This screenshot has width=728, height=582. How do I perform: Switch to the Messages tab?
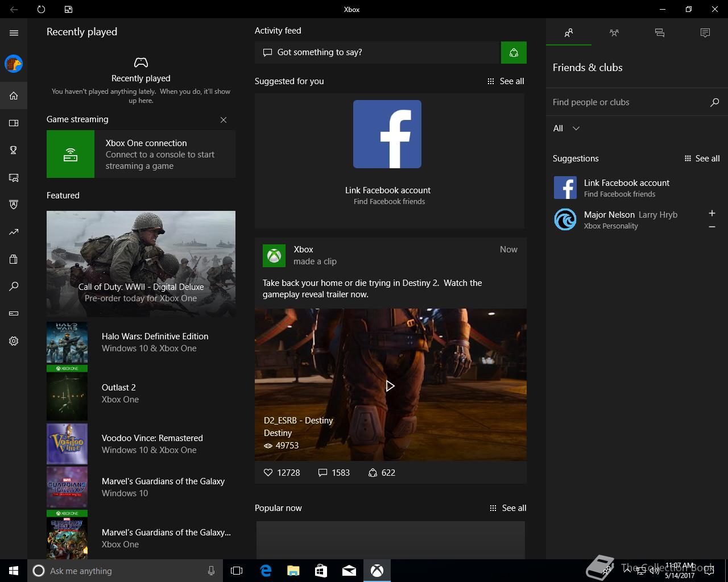[660, 33]
